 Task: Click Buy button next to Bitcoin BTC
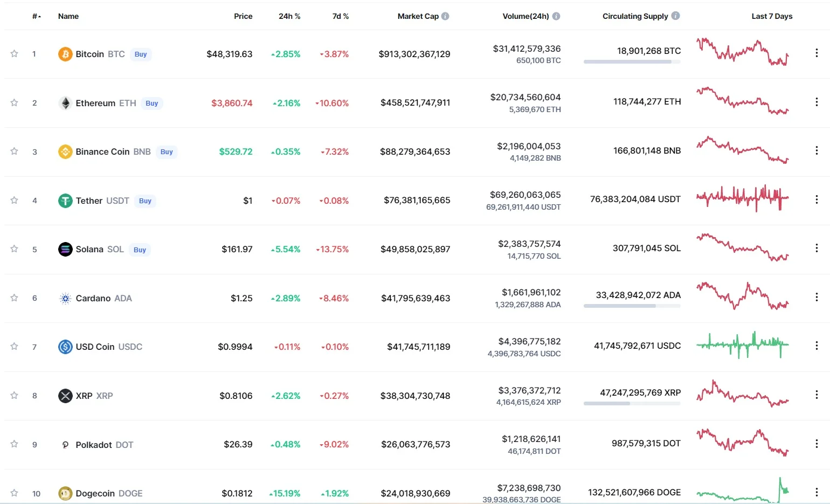point(141,54)
